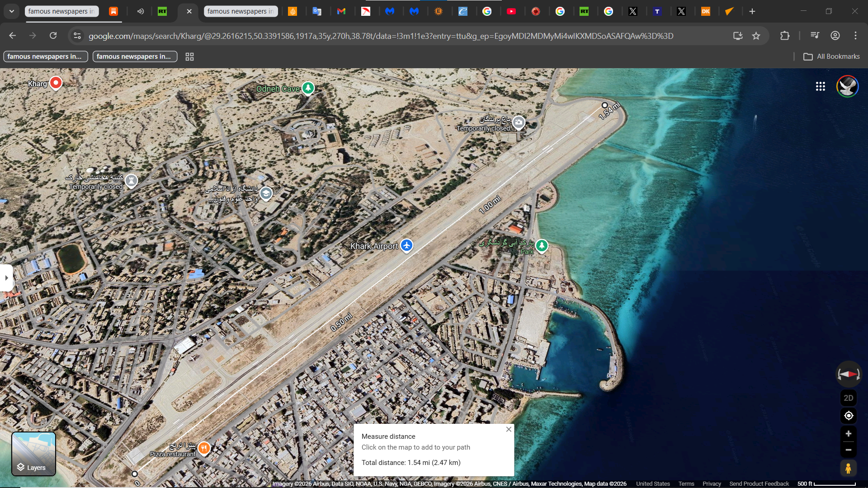Expand the collapsed side panel arrow
The height and width of the screenshot is (488, 868).
(x=6, y=278)
